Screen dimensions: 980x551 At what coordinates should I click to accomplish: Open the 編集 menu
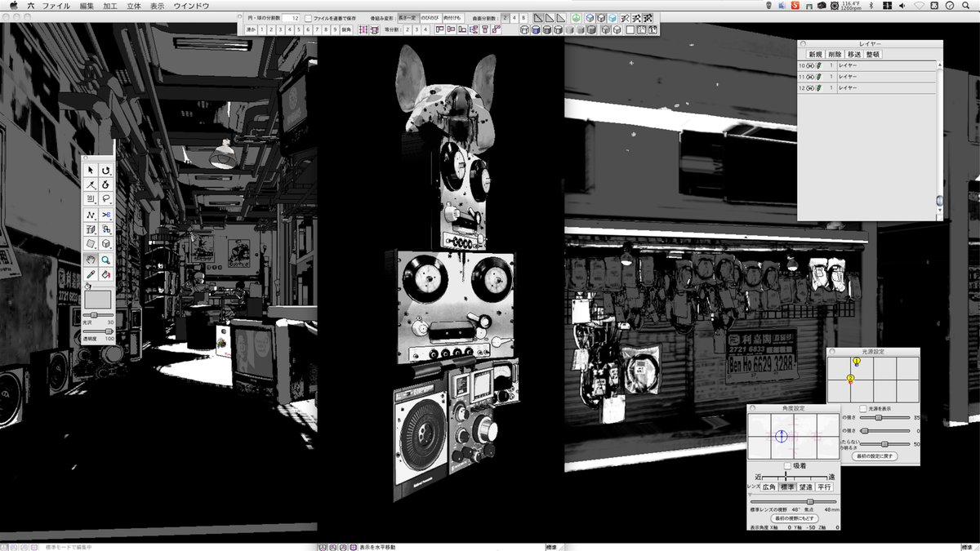pos(87,5)
